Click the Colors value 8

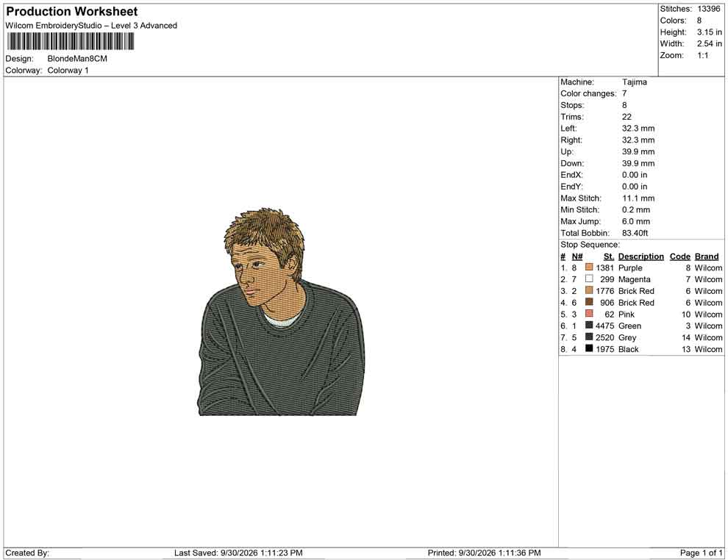[699, 21]
